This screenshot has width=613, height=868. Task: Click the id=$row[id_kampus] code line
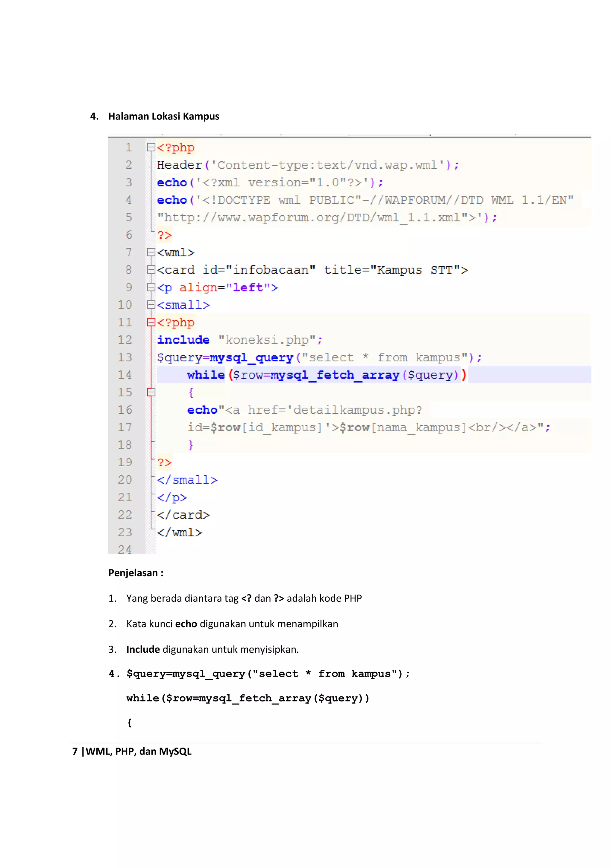(369, 428)
